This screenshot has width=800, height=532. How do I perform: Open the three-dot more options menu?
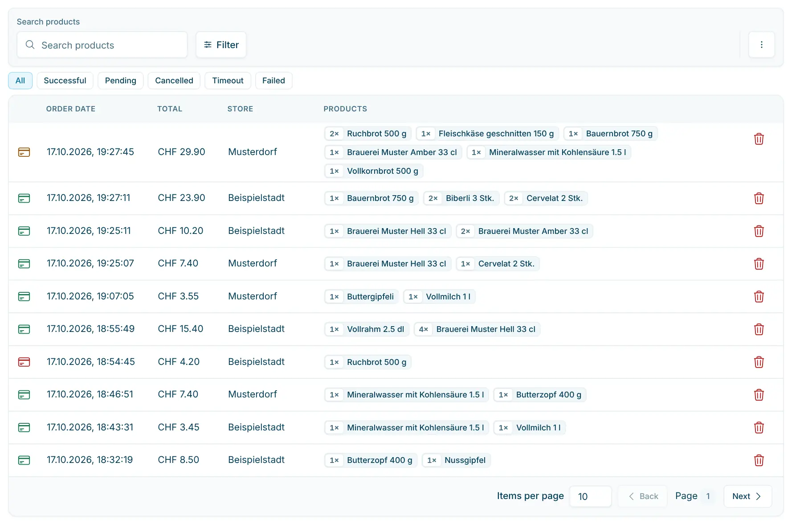[761, 45]
